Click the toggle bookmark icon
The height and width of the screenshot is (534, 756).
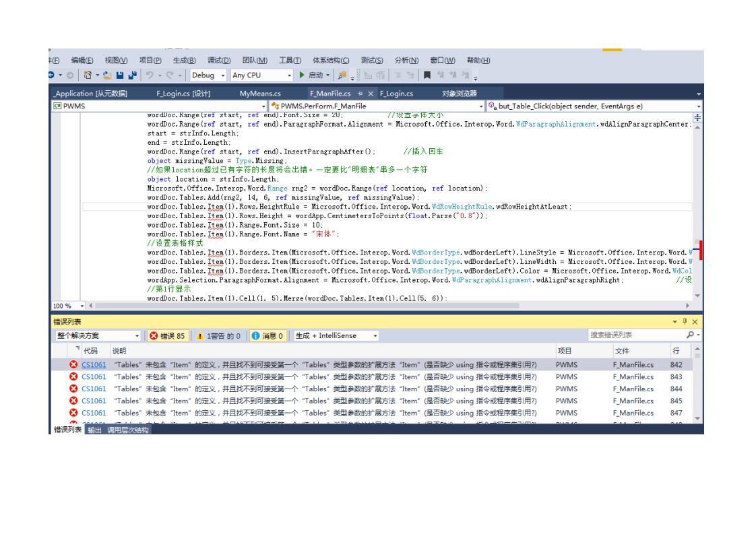point(427,75)
